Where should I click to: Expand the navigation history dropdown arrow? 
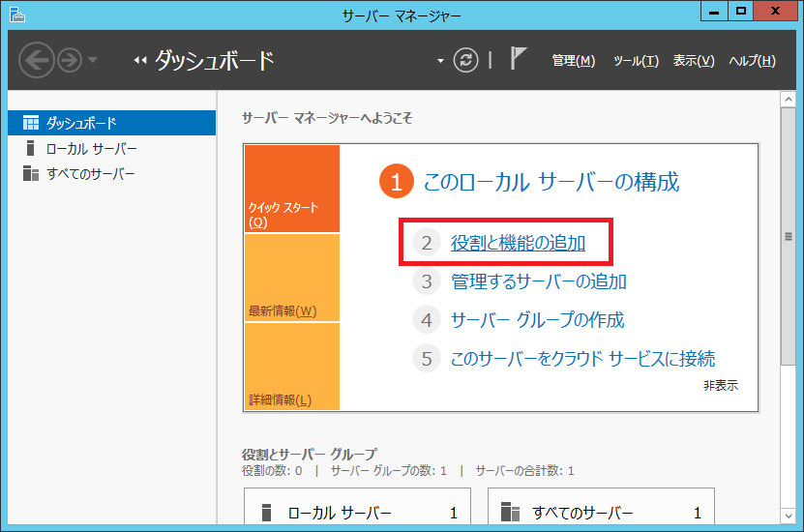tap(93, 61)
